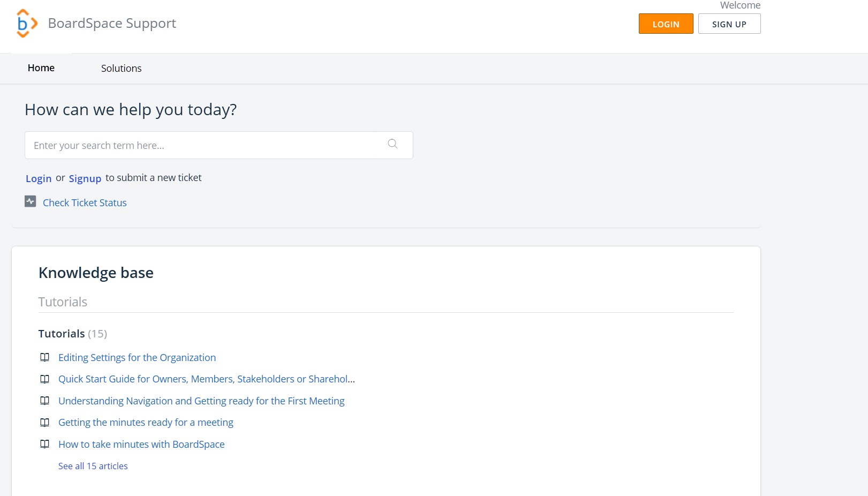This screenshot has width=868, height=496.
Task: Open Getting the minutes ready for a meeting
Action: click(146, 422)
